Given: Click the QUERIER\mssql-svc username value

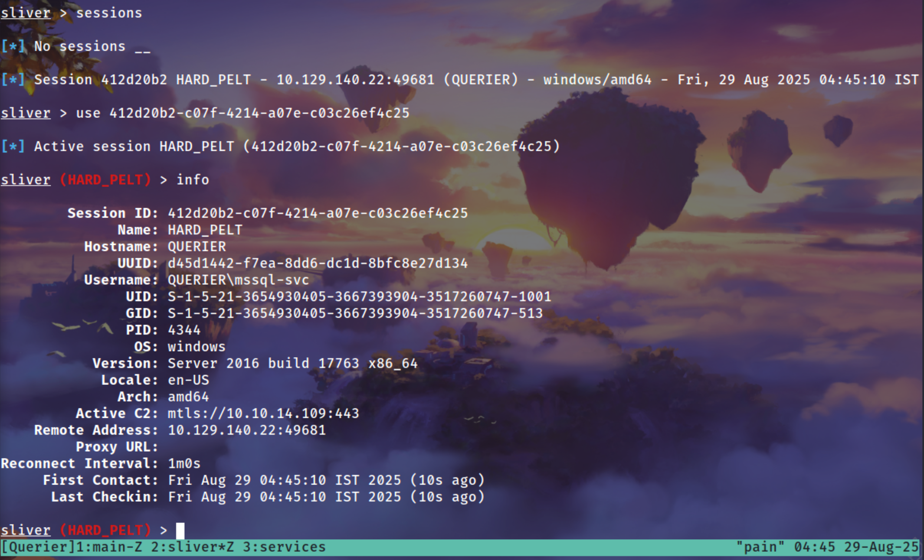Looking at the screenshot, I should click(238, 280).
